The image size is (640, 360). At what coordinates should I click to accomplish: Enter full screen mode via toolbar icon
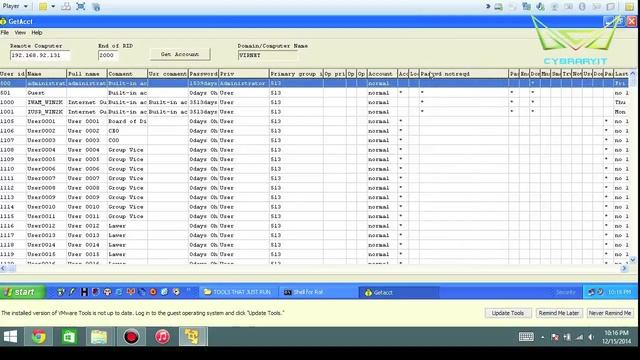click(x=81, y=7)
